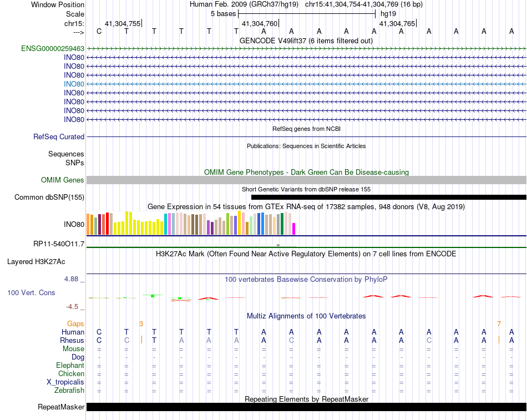Click the orange gap count 7
The image size is (527, 420).
point(499,324)
